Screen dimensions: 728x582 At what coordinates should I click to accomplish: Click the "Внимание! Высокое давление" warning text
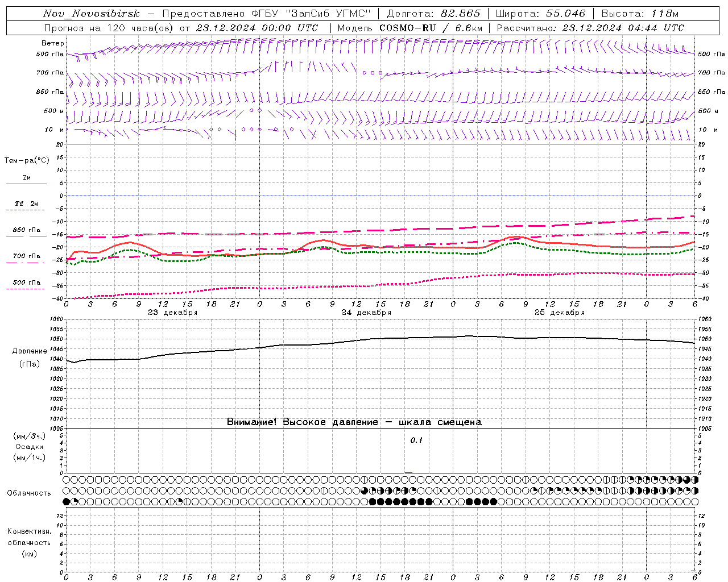pyautogui.click(x=302, y=422)
